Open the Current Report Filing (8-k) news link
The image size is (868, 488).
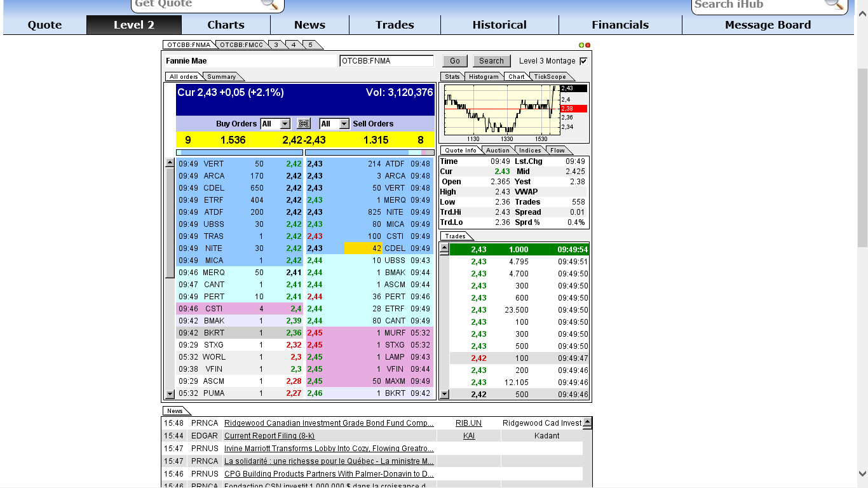271,435
